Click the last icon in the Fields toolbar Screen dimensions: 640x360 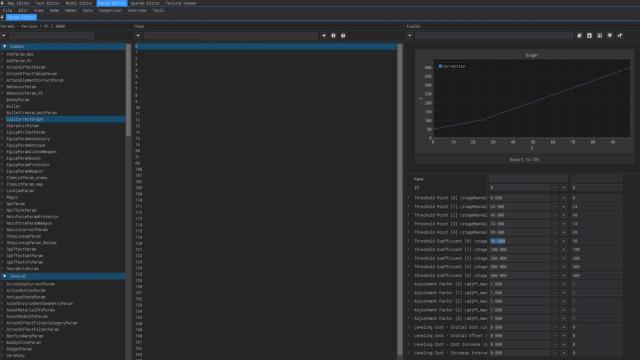click(x=620, y=36)
